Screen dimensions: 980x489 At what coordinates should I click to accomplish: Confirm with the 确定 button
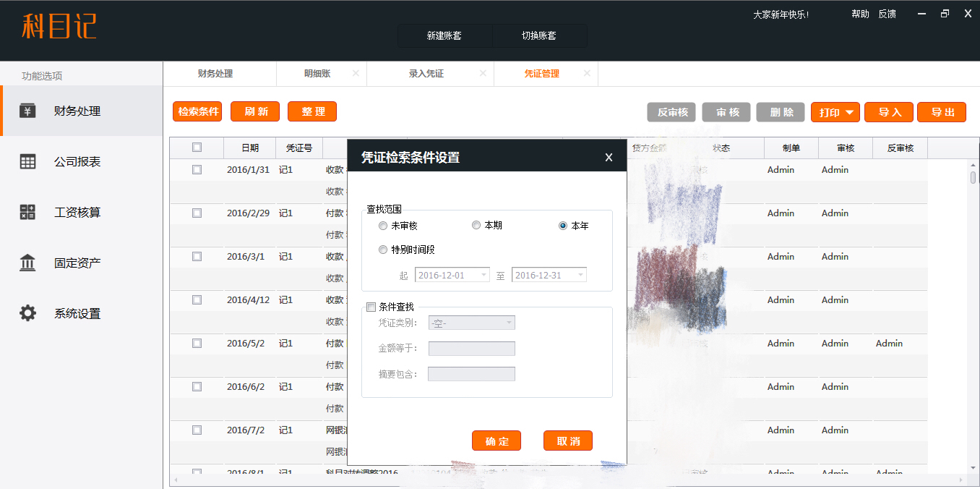pos(497,441)
